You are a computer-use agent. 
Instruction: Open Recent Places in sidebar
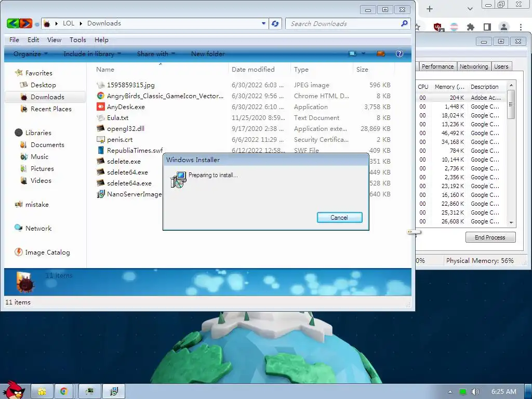click(x=51, y=109)
